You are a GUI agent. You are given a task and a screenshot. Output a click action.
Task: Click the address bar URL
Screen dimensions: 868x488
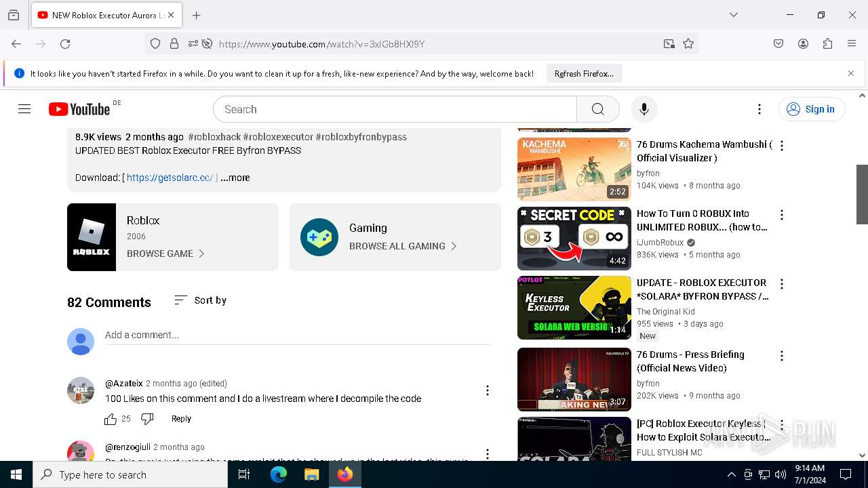click(x=321, y=44)
